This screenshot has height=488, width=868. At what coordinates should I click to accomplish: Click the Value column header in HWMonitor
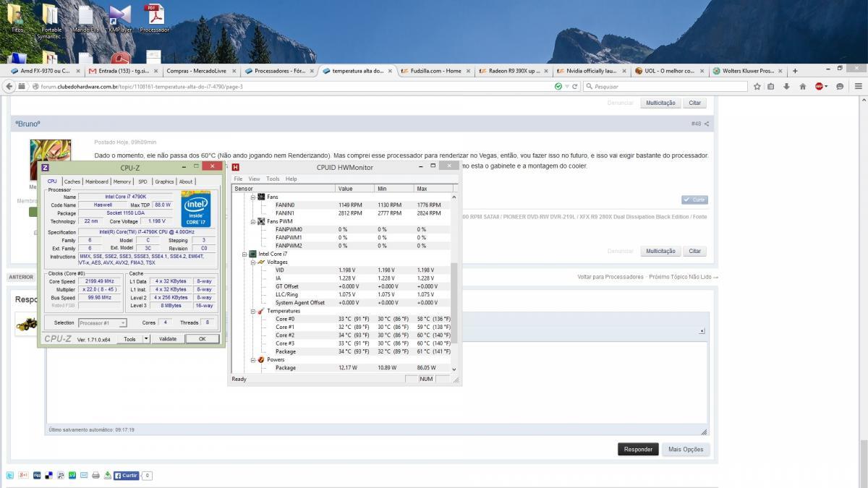pos(356,188)
